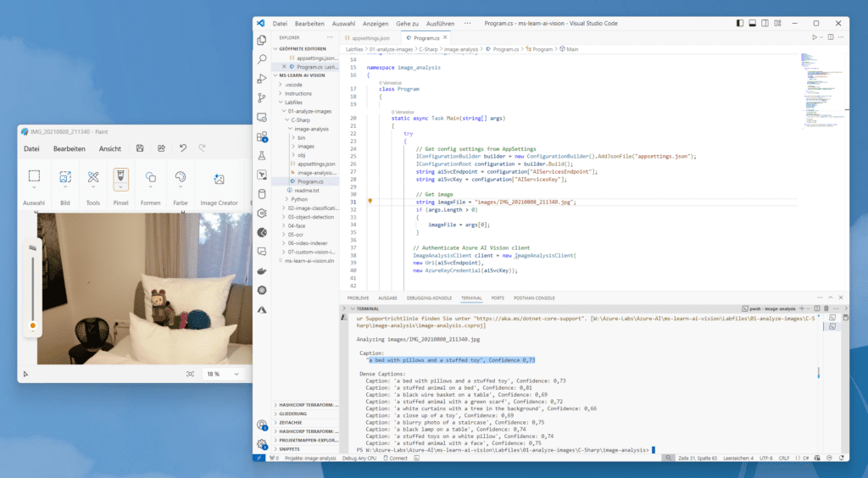Open the Docker whale icon in activity bar
This screenshot has width=868, height=478.
pyautogui.click(x=262, y=271)
